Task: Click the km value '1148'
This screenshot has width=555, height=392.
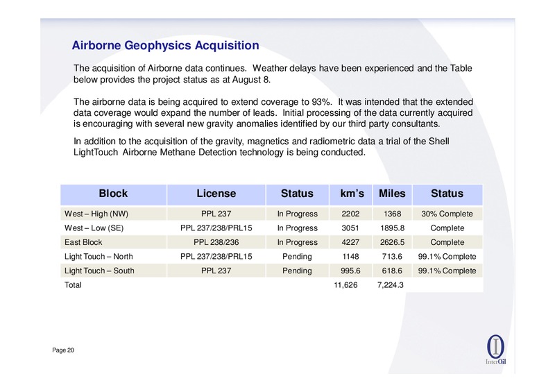Action: [x=350, y=257]
